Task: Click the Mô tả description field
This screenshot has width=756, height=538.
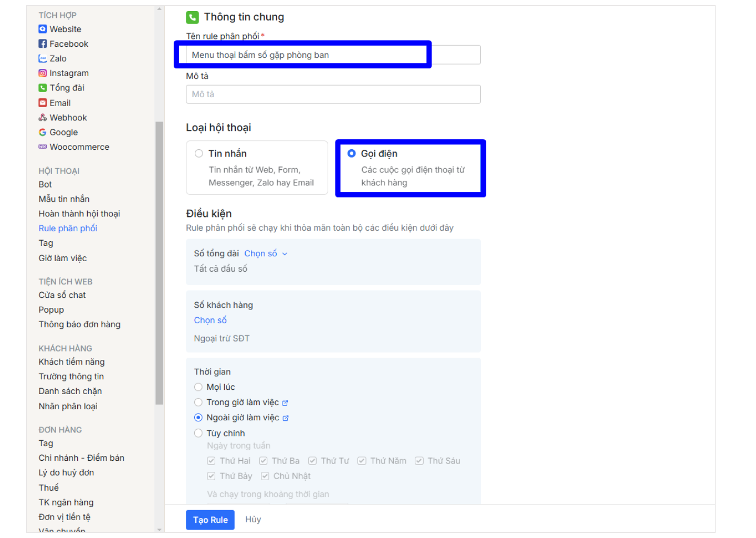Action: [333, 95]
